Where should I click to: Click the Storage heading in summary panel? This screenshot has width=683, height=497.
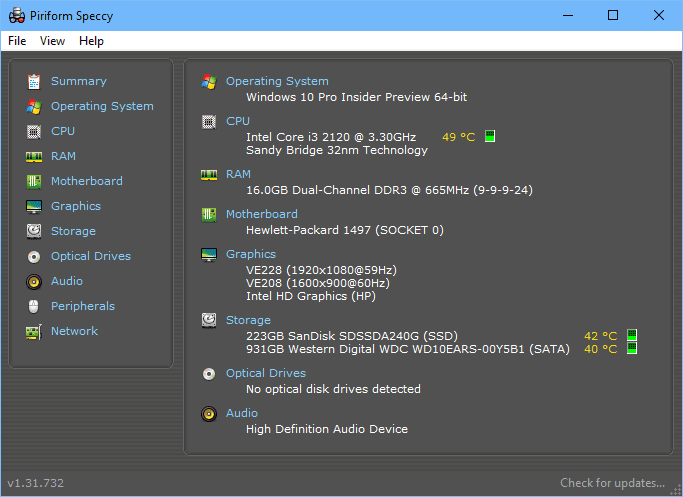coord(248,320)
